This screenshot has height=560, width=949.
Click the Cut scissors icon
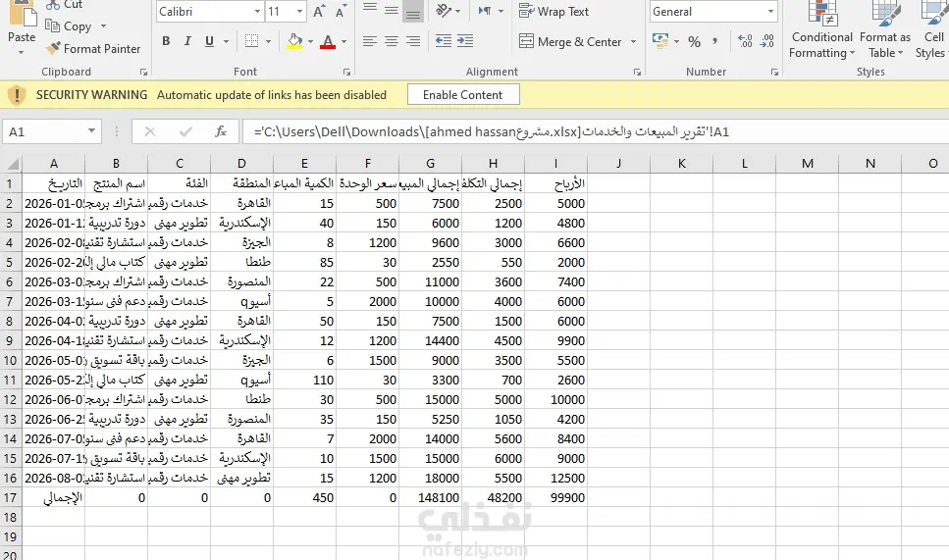coord(53,4)
